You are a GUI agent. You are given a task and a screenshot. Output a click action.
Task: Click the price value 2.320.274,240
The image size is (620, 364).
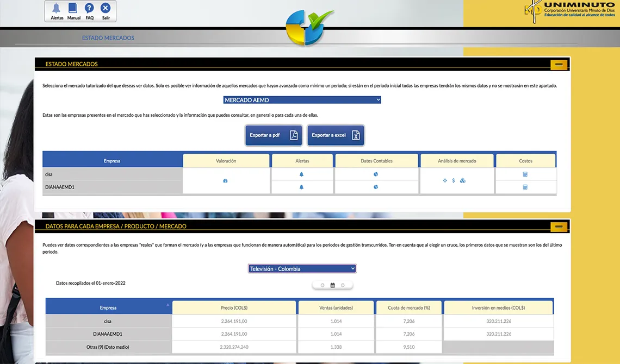tap(234, 347)
